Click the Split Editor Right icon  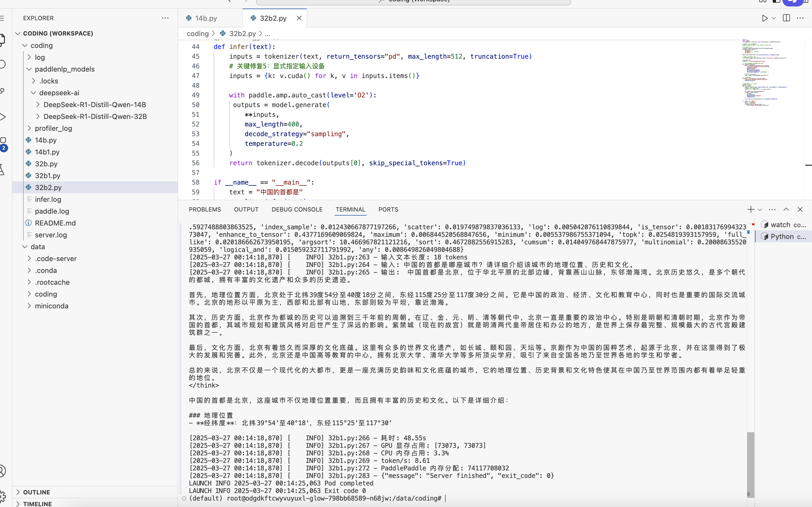(x=786, y=18)
